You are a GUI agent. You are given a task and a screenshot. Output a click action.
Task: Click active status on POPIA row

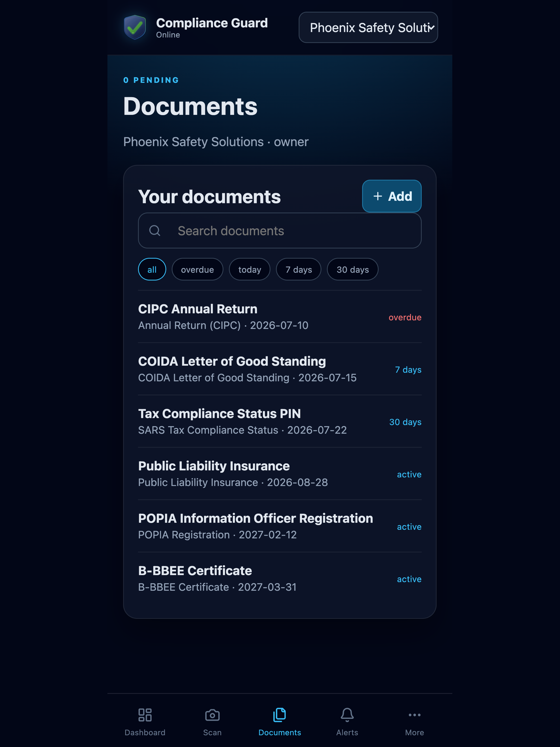tap(409, 527)
